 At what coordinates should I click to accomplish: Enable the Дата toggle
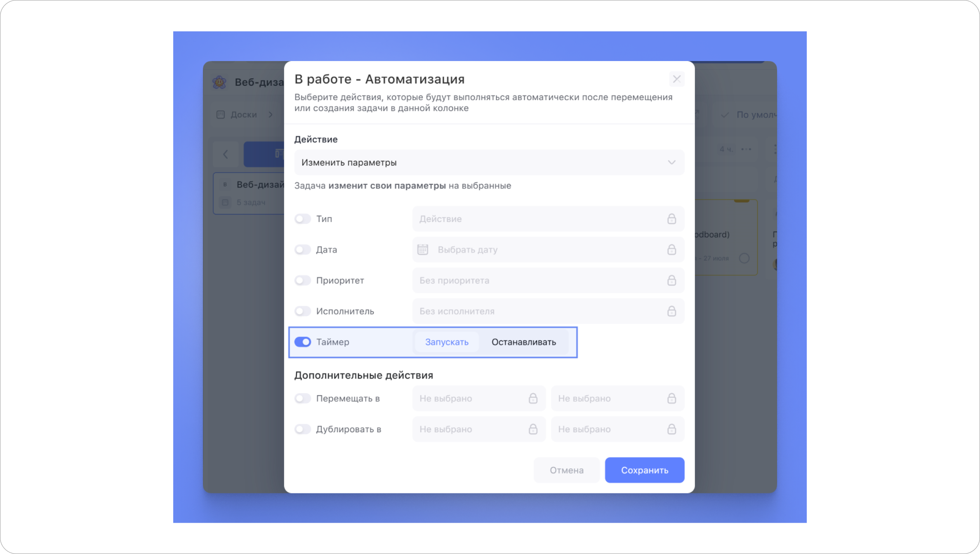[302, 250]
